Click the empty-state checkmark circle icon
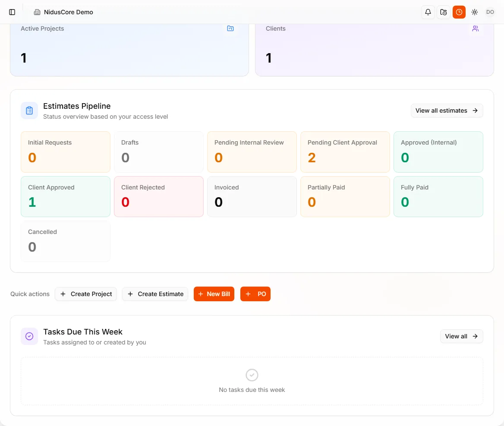The width and height of the screenshot is (504, 426). coord(252,375)
